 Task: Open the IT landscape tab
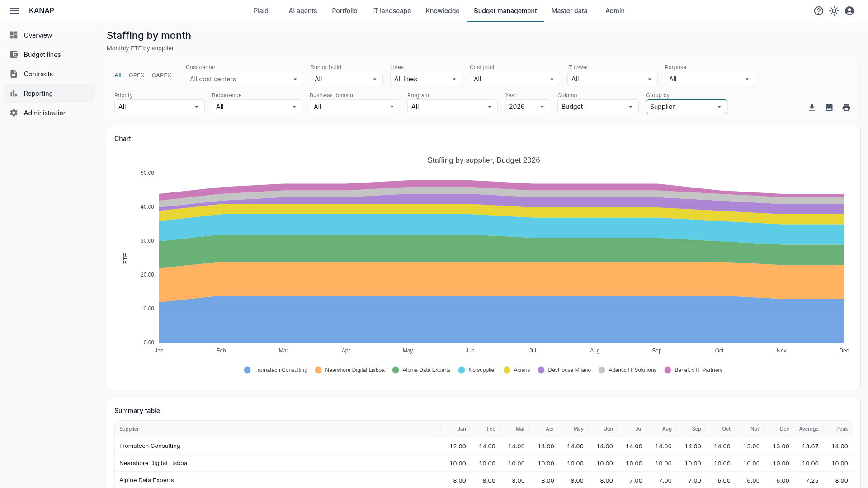[392, 11]
